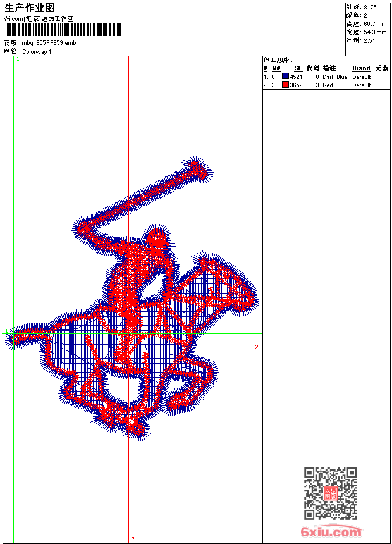
Task: Click the file name mbg_805FF959.emb
Action: click(x=49, y=43)
